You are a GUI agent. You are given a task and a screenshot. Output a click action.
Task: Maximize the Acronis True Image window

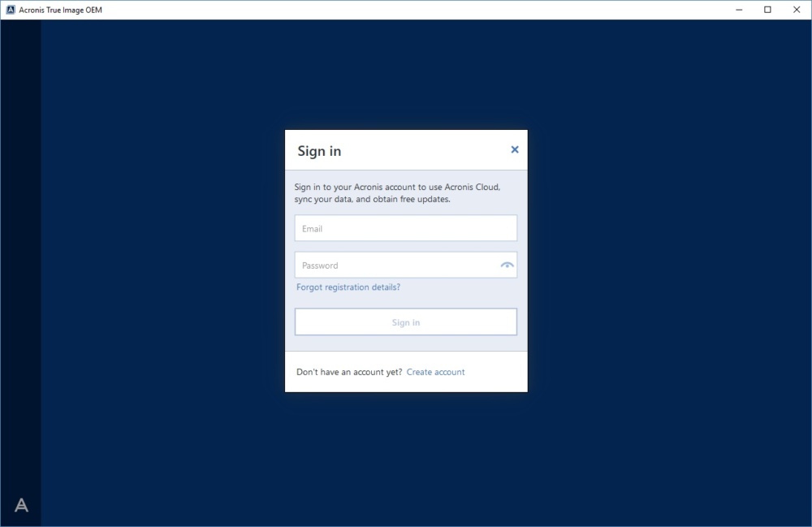pyautogui.click(x=767, y=10)
